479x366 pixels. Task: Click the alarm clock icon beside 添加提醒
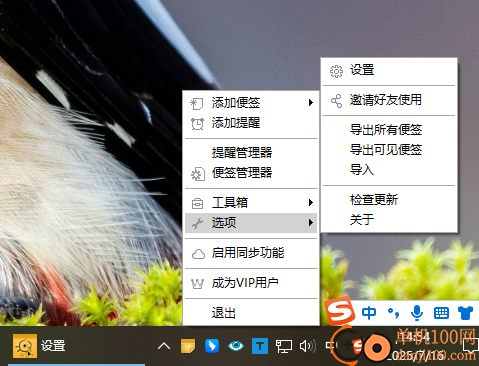point(197,124)
